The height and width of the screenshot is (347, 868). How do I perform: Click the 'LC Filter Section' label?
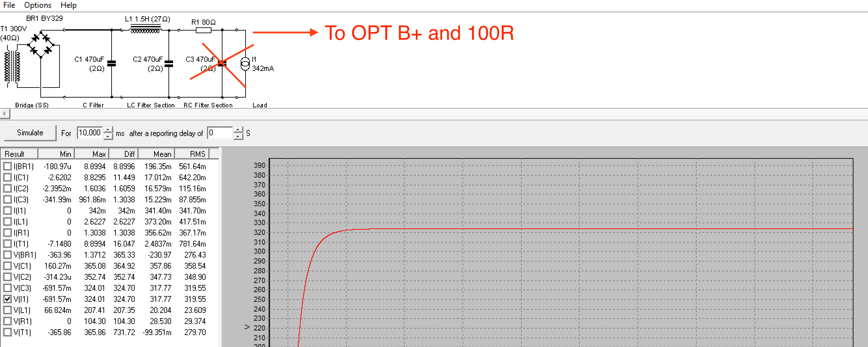(151, 105)
